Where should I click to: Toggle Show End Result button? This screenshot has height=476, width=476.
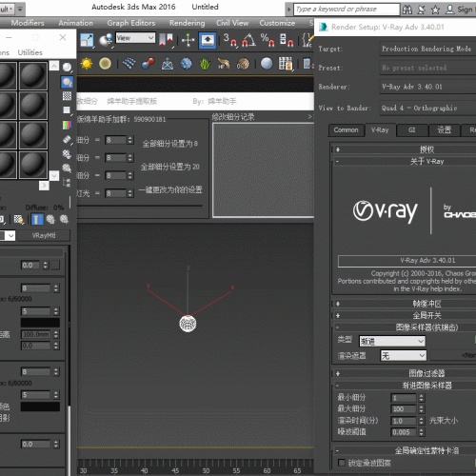coord(37,219)
